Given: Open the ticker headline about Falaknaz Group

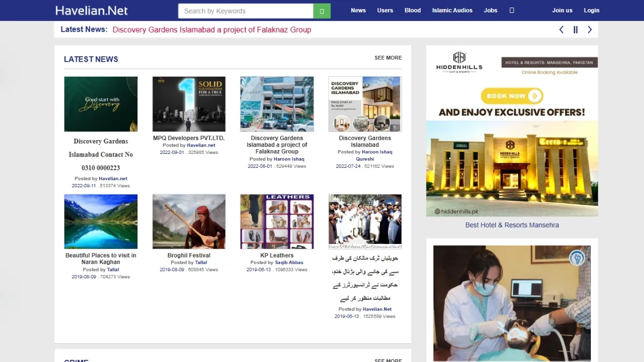Looking at the screenshot, I should pyautogui.click(x=212, y=29).
